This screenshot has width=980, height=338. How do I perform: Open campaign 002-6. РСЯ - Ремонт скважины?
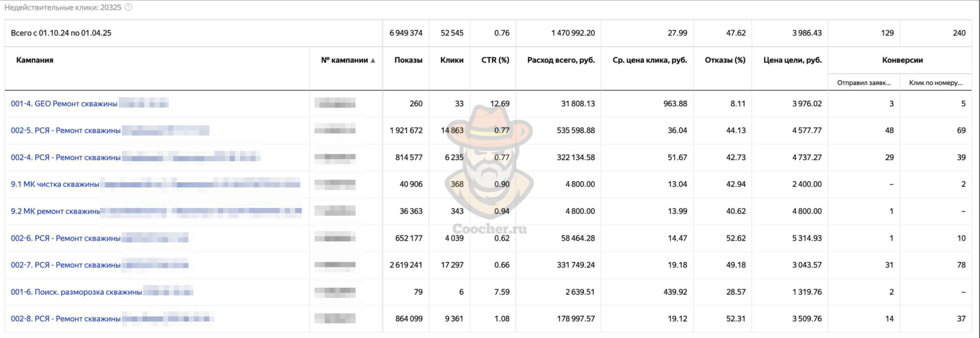pyautogui.click(x=65, y=238)
